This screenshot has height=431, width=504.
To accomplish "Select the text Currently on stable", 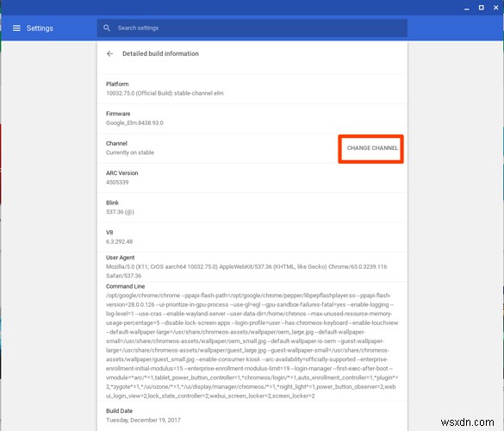I will (x=130, y=153).
